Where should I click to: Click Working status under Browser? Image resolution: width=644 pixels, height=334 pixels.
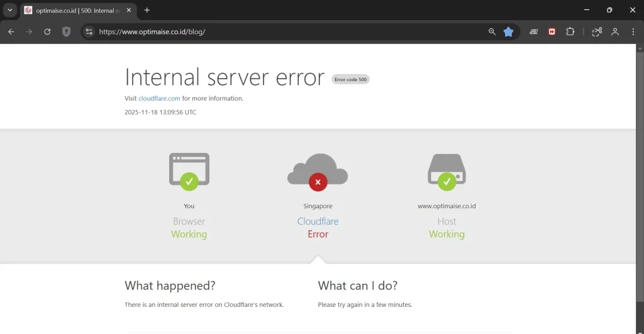pyautogui.click(x=189, y=234)
